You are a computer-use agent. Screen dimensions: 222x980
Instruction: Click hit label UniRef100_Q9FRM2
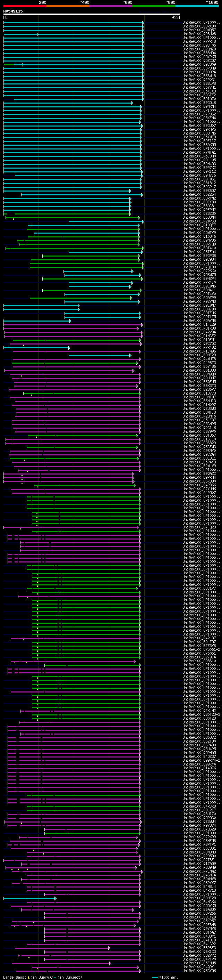pos(199,210)
